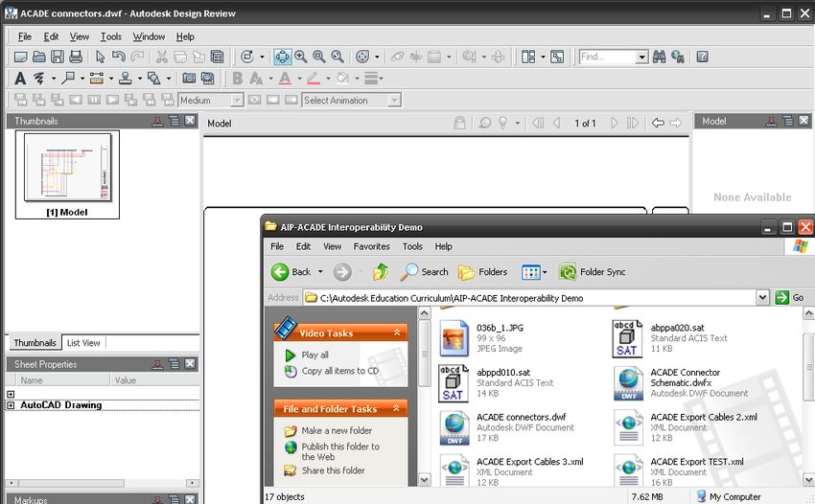815x504 pixels.
Task: Click the New file icon in Design Review toolbar
Action: [x=21, y=57]
